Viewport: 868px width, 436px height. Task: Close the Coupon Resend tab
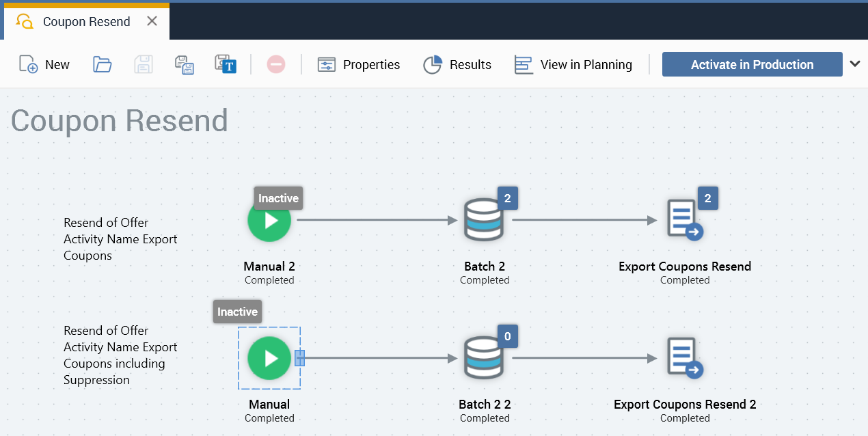point(152,21)
